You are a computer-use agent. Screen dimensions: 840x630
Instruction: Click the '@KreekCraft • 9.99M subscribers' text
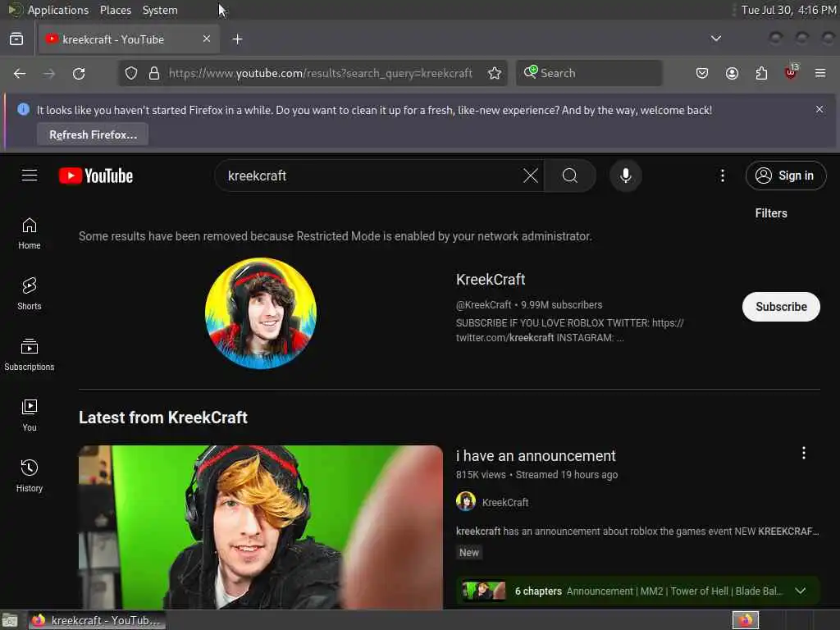[529, 305]
